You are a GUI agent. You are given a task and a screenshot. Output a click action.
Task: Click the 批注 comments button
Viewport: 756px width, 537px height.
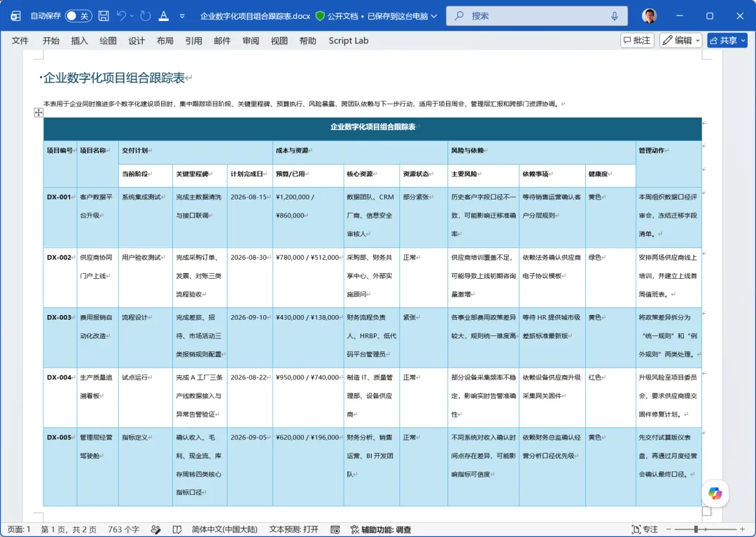(x=637, y=41)
